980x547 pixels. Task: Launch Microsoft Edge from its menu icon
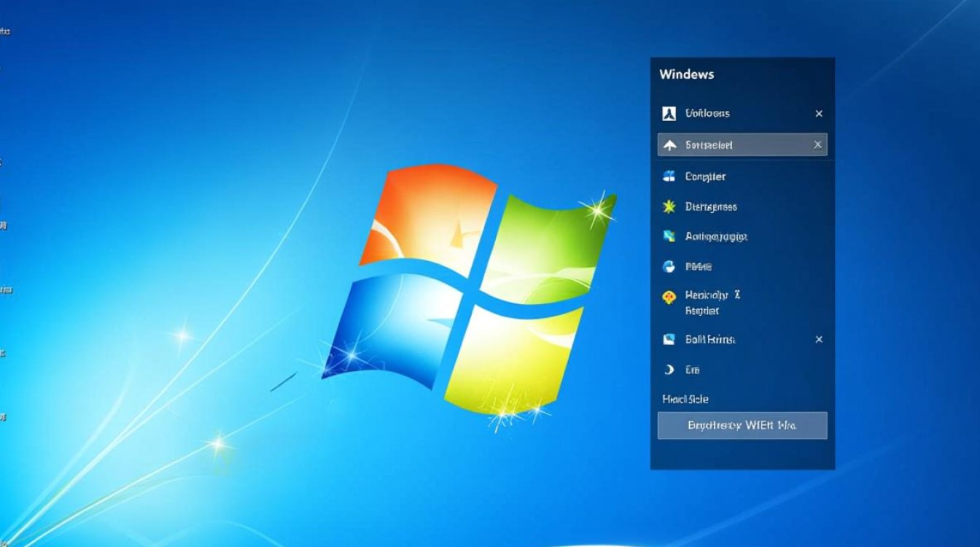[669, 267]
